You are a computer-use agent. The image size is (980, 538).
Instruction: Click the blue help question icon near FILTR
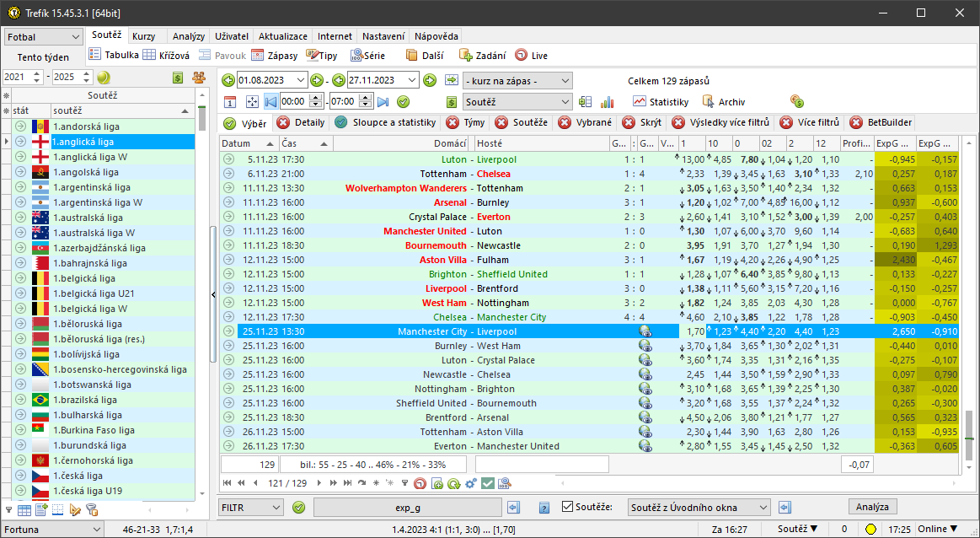[x=544, y=508]
